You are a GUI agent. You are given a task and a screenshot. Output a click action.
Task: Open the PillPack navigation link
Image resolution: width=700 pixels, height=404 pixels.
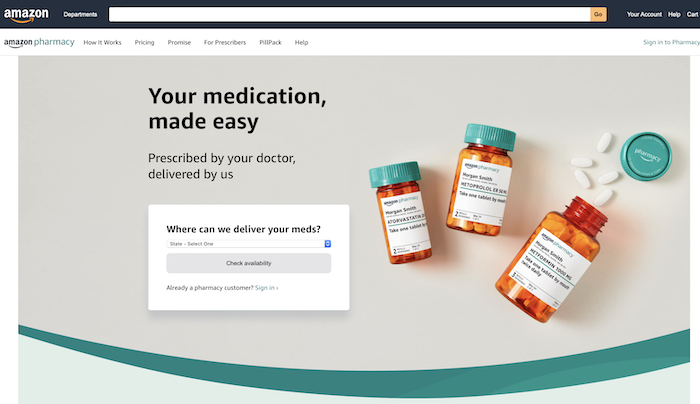tap(271, 42)
